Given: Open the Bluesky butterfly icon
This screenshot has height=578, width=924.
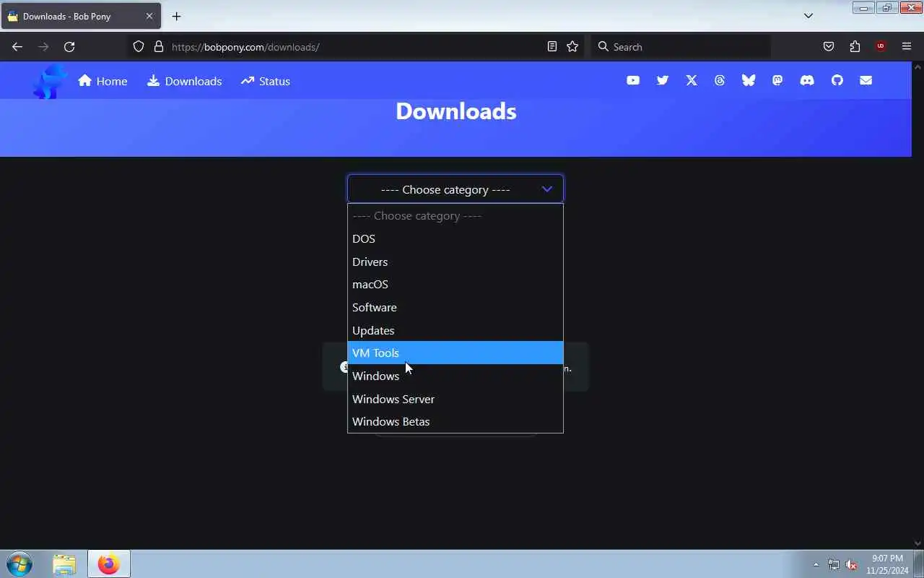Looking at the screenshot, I should 749,81.
